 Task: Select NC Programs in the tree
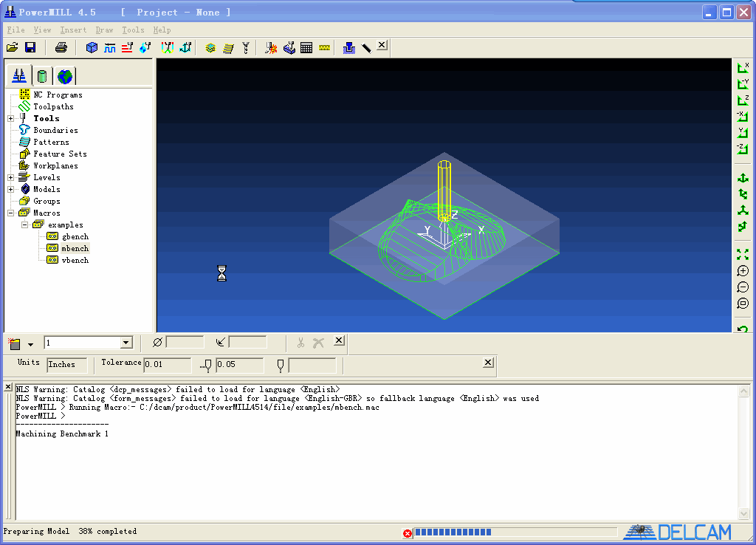click(58, 95)
